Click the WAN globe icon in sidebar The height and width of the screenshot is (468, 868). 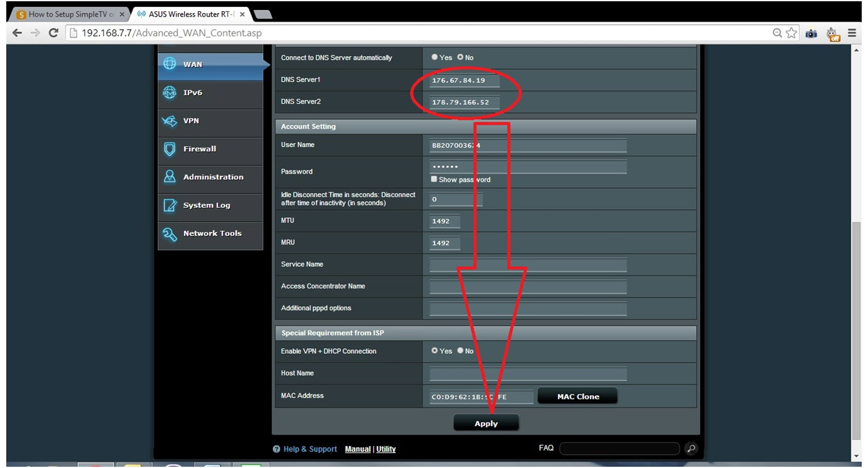169,64
